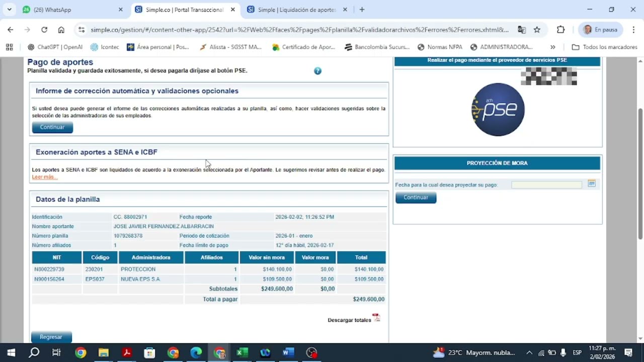
Task: Open Todos los marcadores folder
Action: click(x=604, y=47)
